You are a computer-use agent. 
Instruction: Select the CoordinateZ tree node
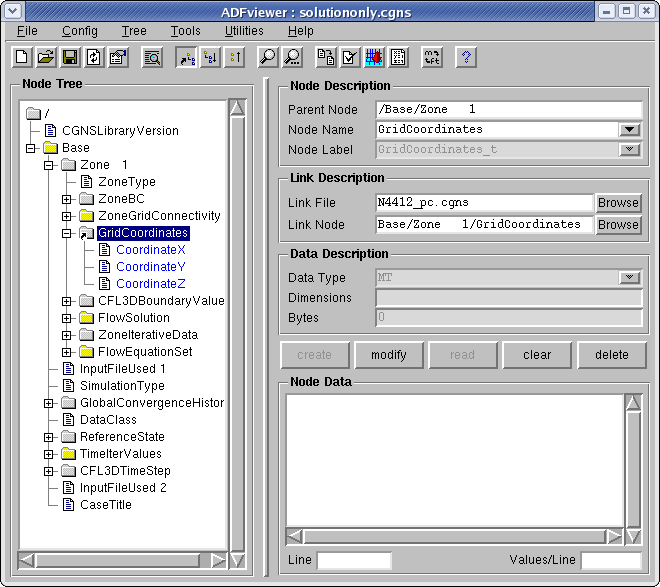point(151,284)
